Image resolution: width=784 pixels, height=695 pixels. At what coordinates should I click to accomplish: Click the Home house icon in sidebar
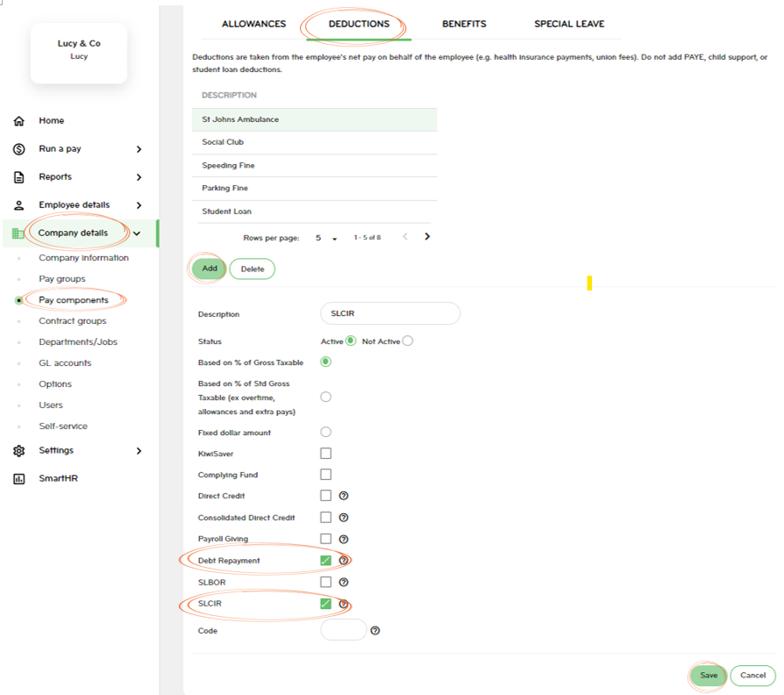click(19, 121)
